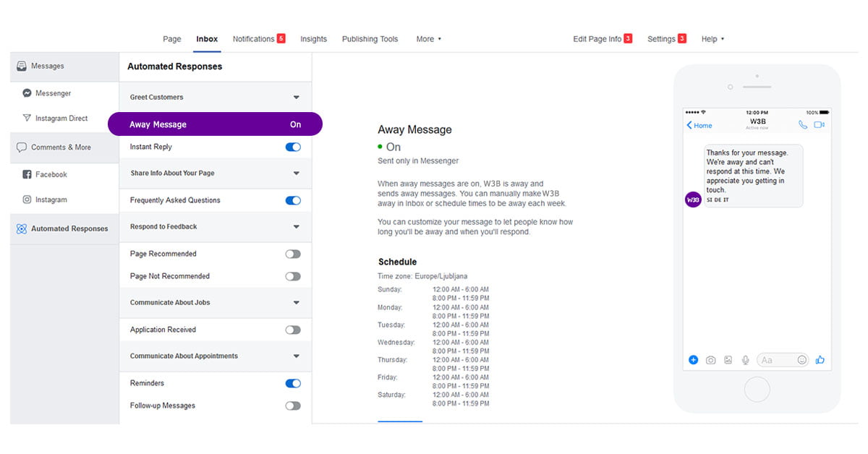
Task: Open Edit Page Info link
Action: (x=597, y=39)
